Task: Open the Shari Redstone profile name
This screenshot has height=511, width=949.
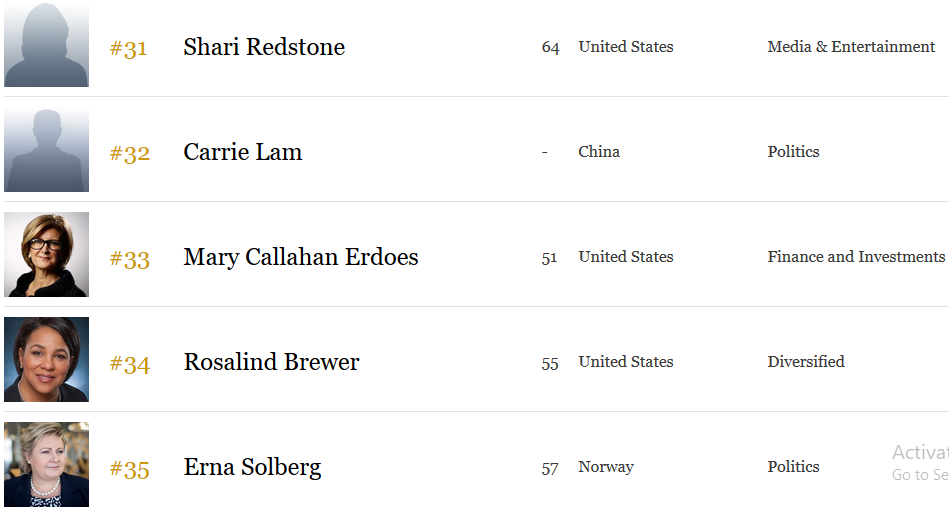Action: coord(264,47)
